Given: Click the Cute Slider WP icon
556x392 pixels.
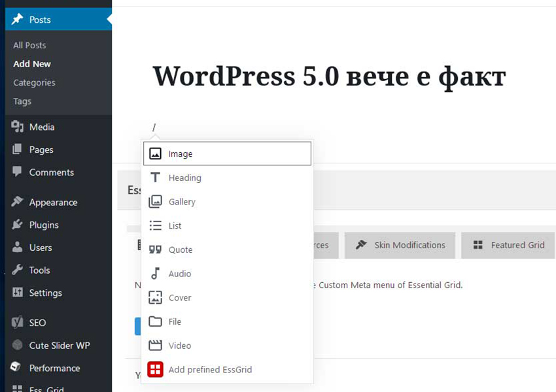Looking at the screenshot, I should pyautogui.click(x=17, y=345).
